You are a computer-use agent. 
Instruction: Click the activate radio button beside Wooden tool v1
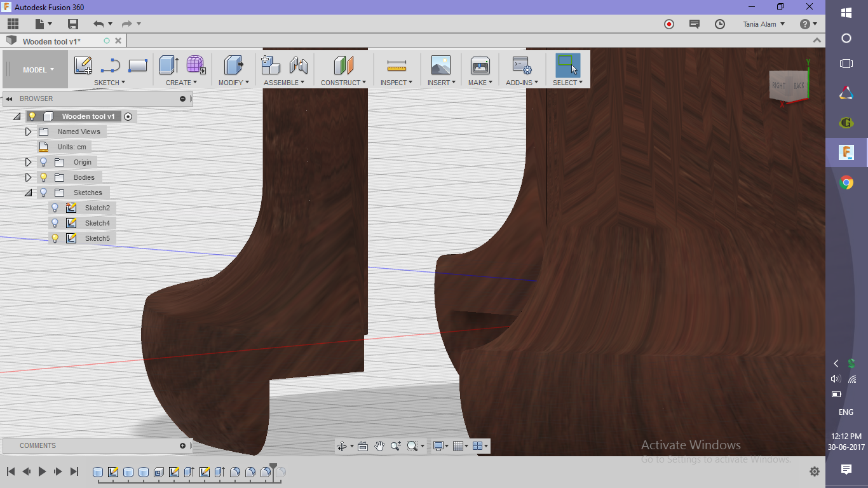[128, 116]
